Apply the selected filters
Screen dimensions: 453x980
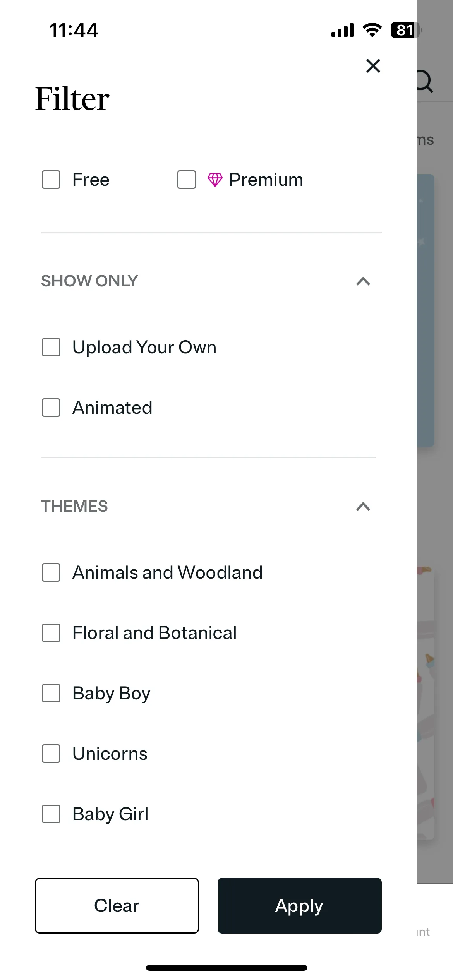pyautogui.click(x=300, y=906)
